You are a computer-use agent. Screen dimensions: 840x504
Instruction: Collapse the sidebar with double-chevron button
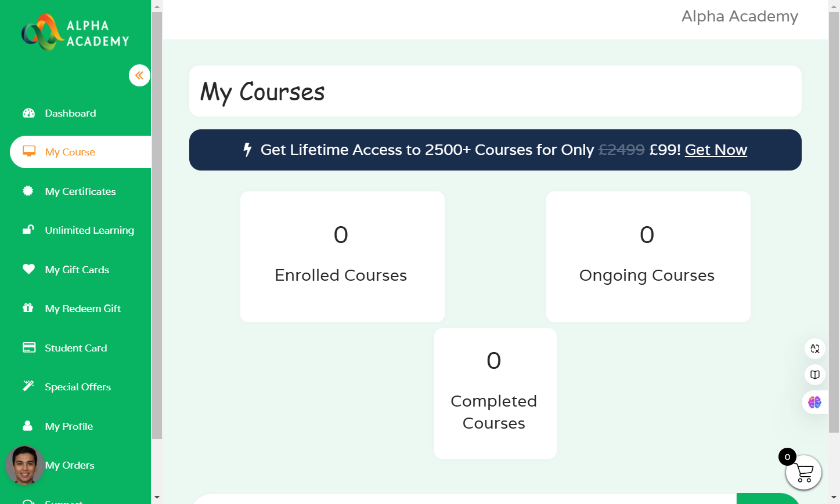pos(139,75)
